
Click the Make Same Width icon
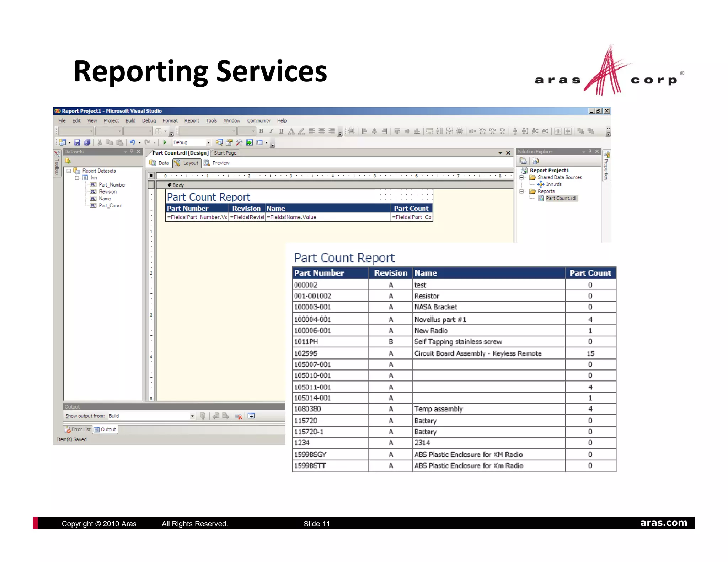429,131
